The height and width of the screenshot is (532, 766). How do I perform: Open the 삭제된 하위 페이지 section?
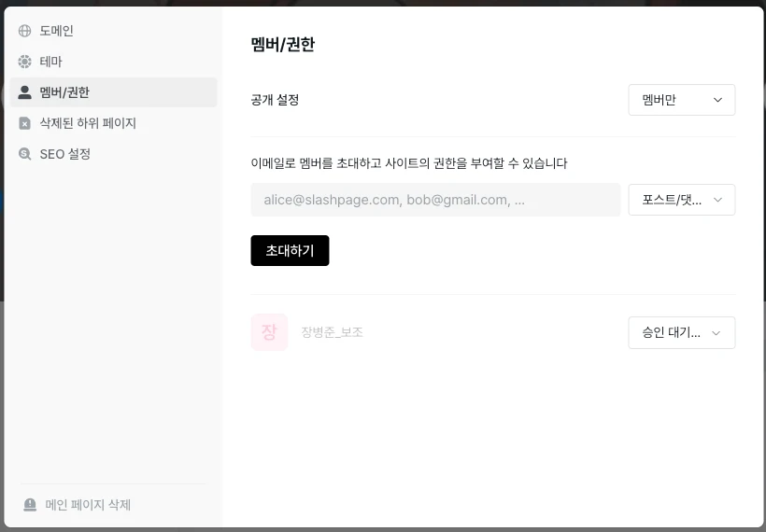pos(88,123)
